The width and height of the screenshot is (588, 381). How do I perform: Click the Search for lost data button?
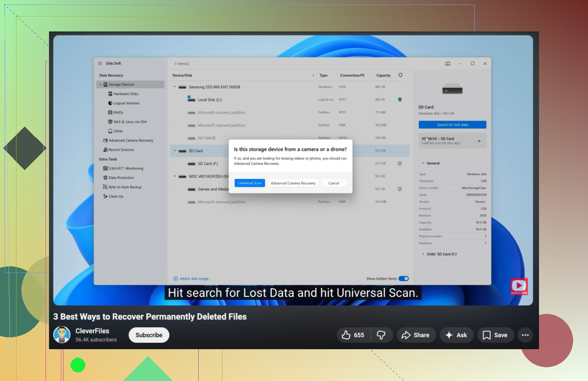452,125
